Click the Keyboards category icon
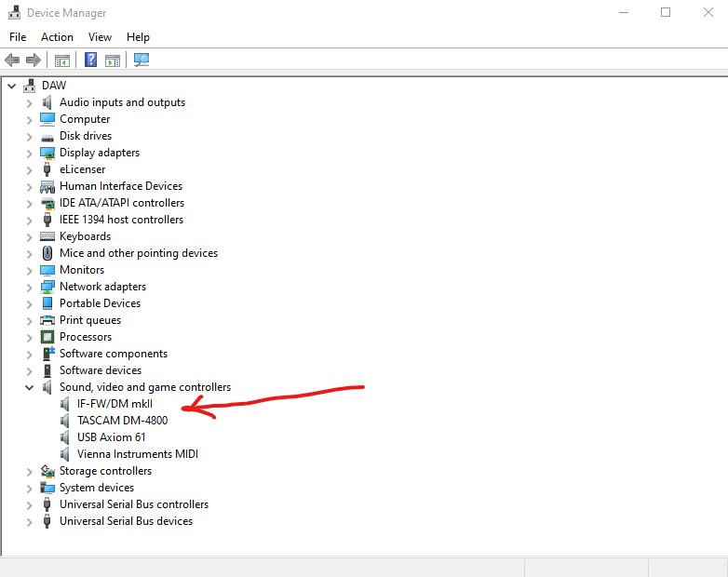 [x=47, y=236]
